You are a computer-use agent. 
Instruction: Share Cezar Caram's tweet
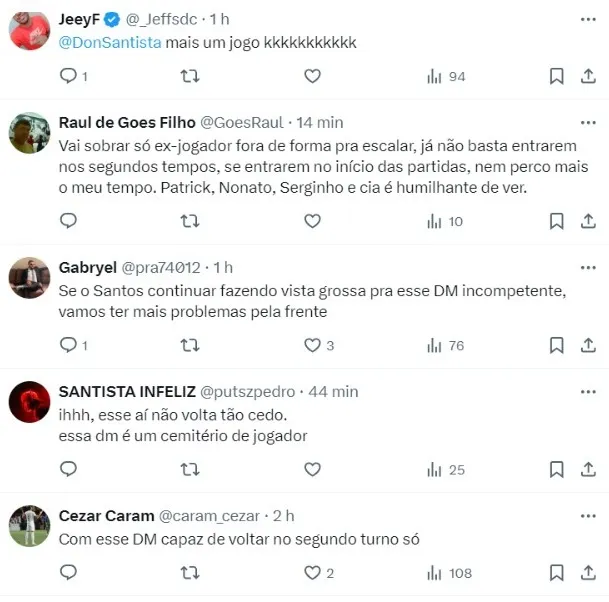tap(588, 572)
